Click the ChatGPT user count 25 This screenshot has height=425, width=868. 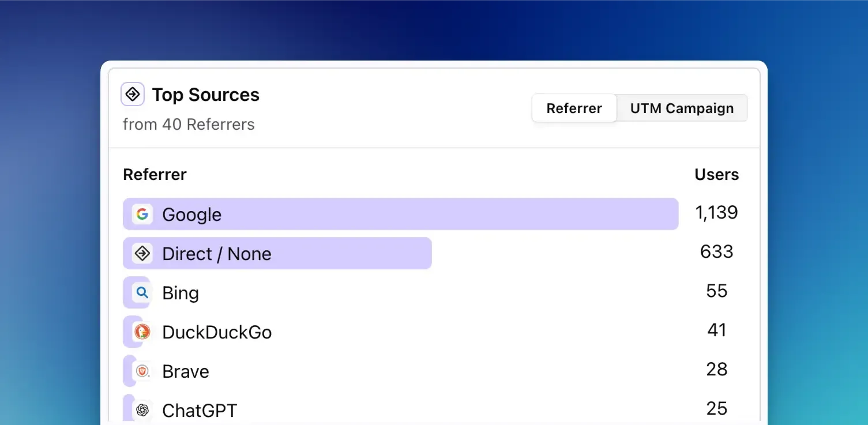coord(716,408)
